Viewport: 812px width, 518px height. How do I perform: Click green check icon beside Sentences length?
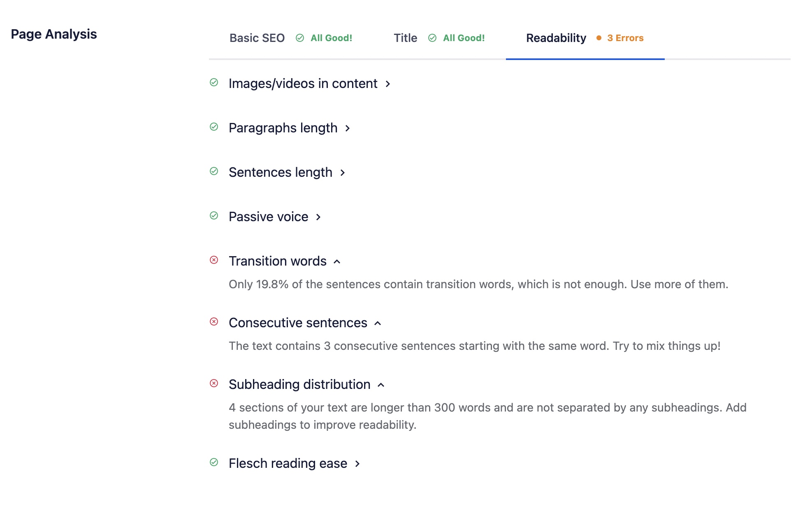click(x=214, y=171)
